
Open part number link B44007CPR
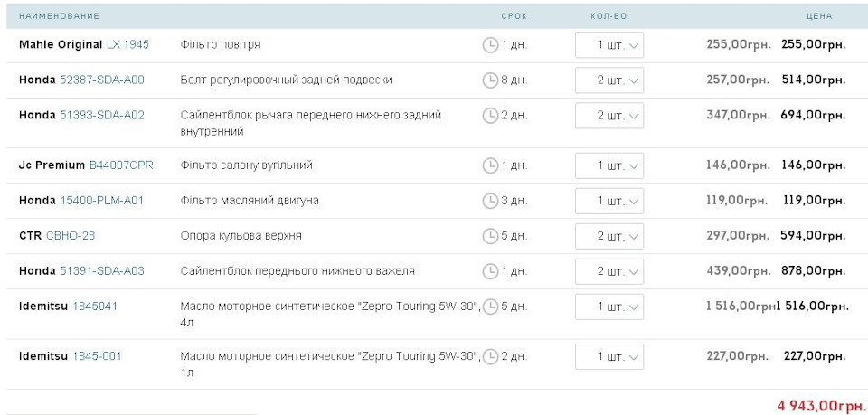tap(121, 165)
